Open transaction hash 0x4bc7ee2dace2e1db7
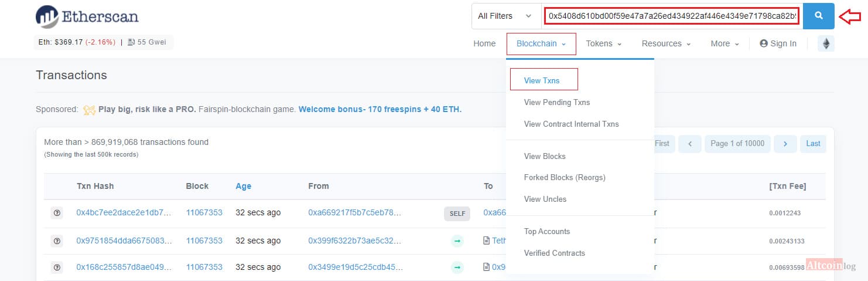Screen dimensions: 868x281 tap(124, 212)
